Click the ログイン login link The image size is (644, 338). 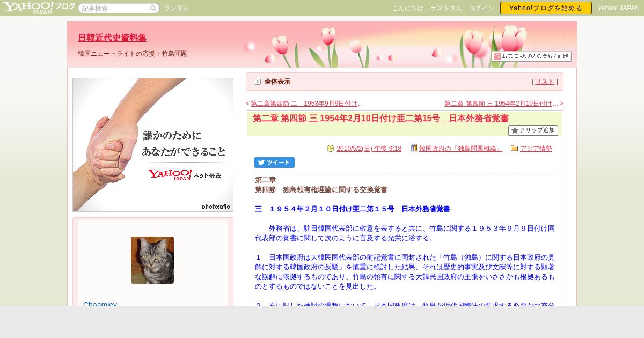point(481,8)
